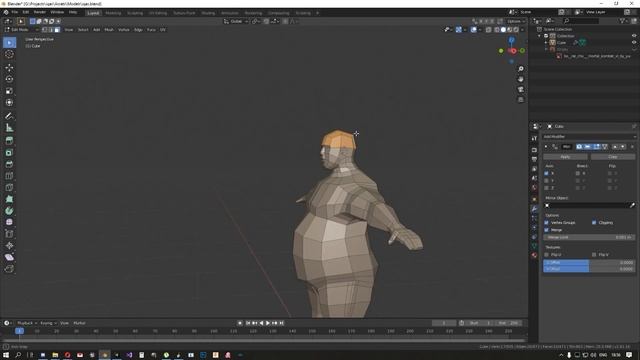Open the Keying dropdown in timeline
Image resolution: width=640 pixels, height=360 pixels.
click(48, 323)
